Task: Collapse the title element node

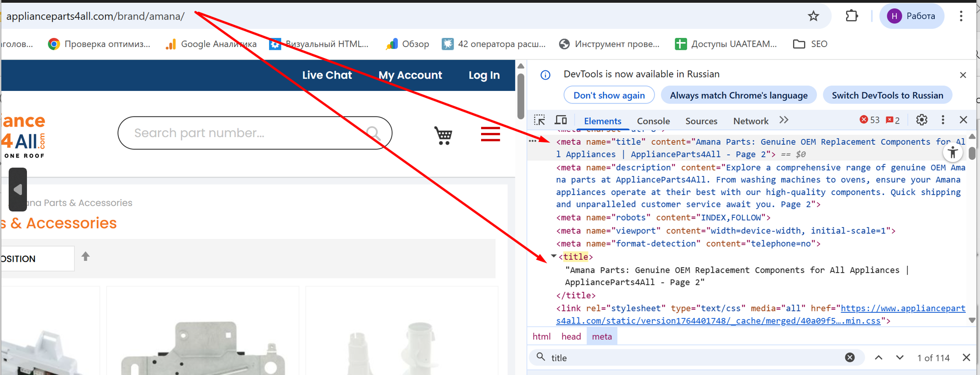Action: click(x=553, y=257)
